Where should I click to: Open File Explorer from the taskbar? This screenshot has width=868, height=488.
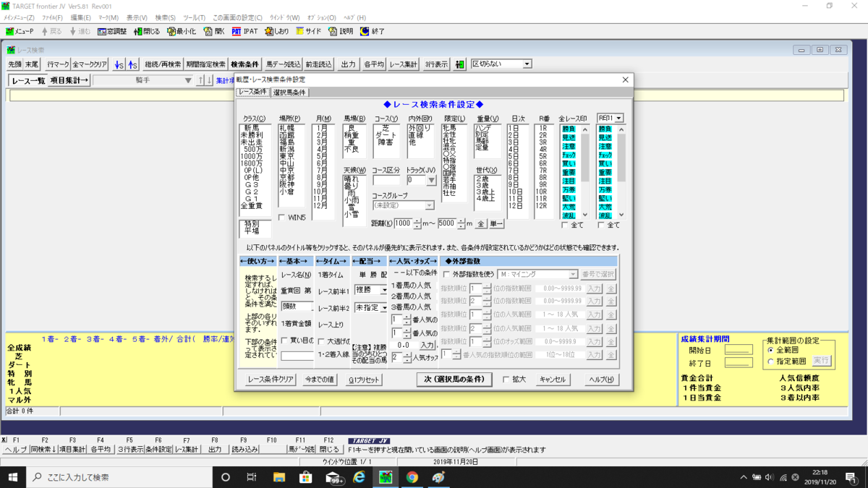278,477
